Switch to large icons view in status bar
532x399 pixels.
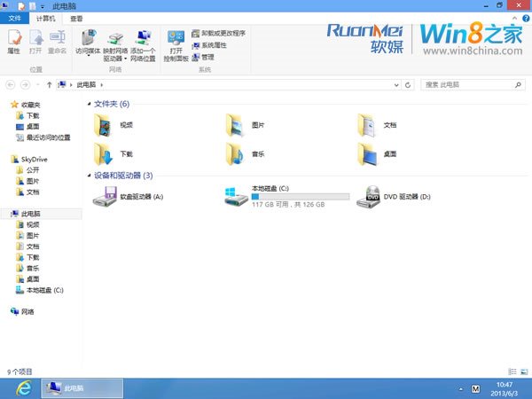pos(525,372)
